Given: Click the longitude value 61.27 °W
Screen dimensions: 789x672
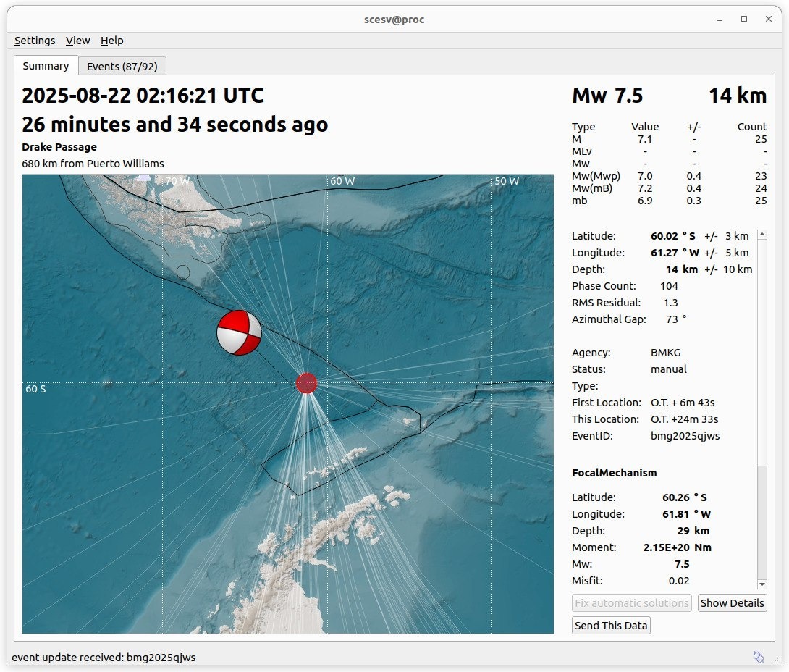Looking at the screenshot, I should click(x=675, y=253).
